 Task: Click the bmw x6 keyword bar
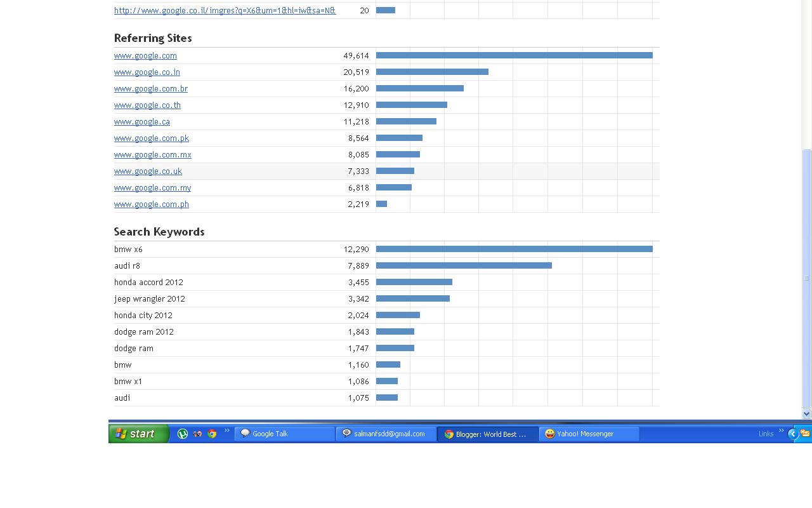tap(514, 249)
